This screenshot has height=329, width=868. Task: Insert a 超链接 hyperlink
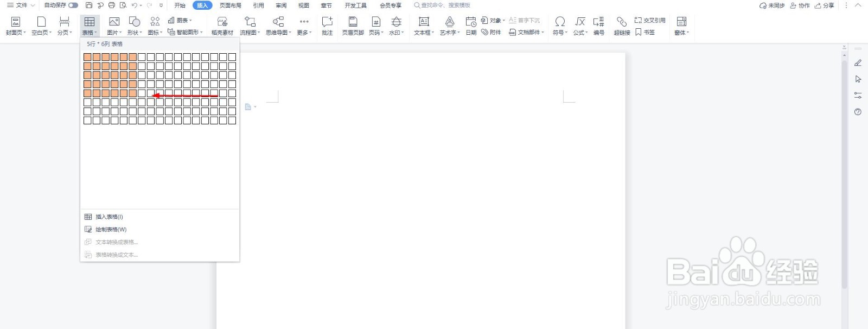pos(622,26)
